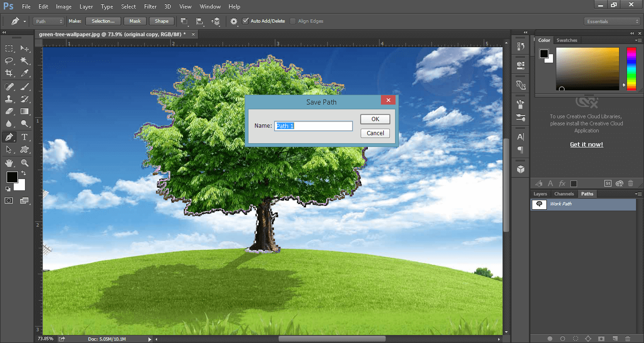Screen dimensions: 644x343
Task: Follow the Get it now! link
Action: point(586,145)
